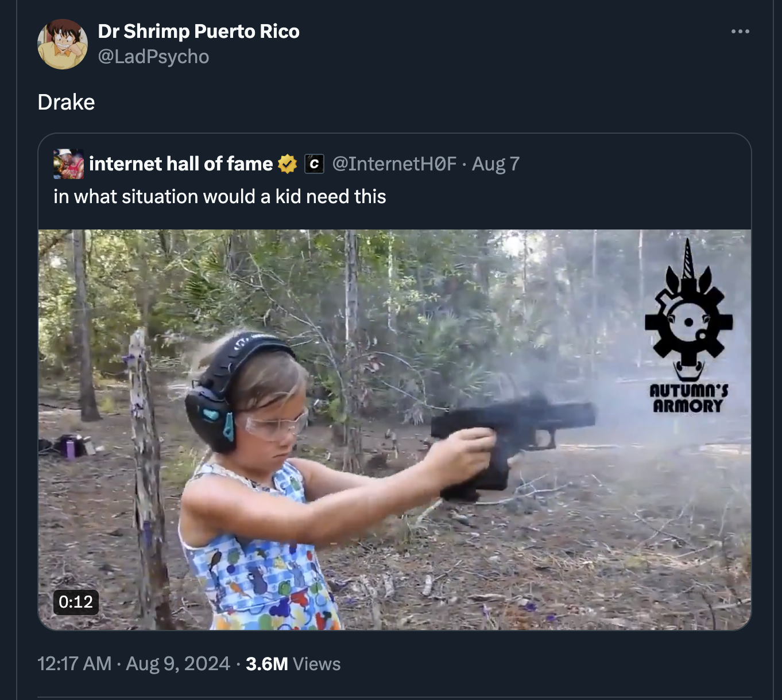This screenshot has height=700, width=782.
Task: Click the 0:12 video duration badge
Action: [76, 602]
